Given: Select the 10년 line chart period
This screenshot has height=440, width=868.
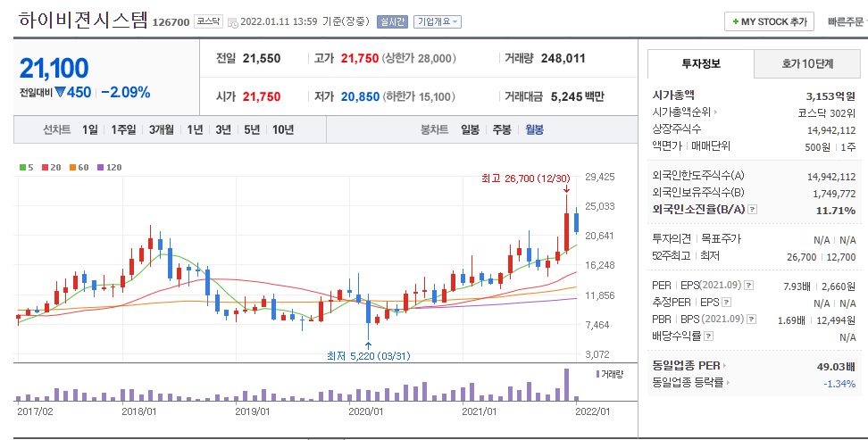Looking at the screenshot, I should click(x=283, y=129).
